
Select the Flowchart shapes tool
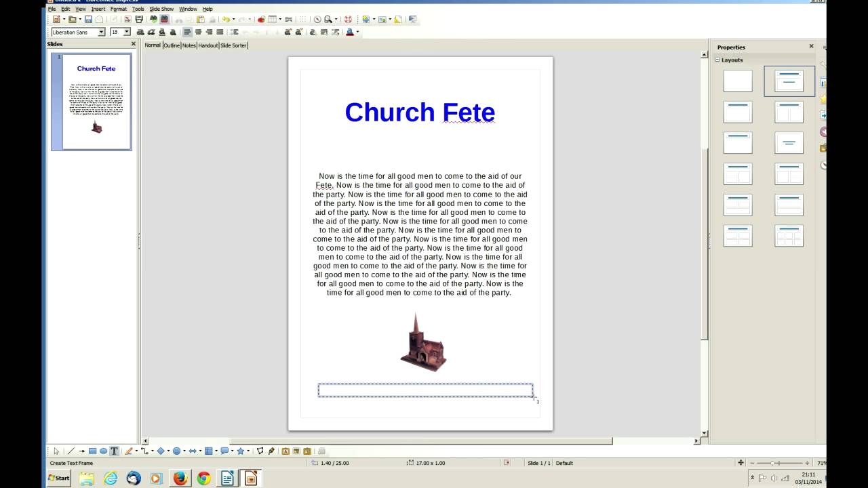tap(208, 451)
